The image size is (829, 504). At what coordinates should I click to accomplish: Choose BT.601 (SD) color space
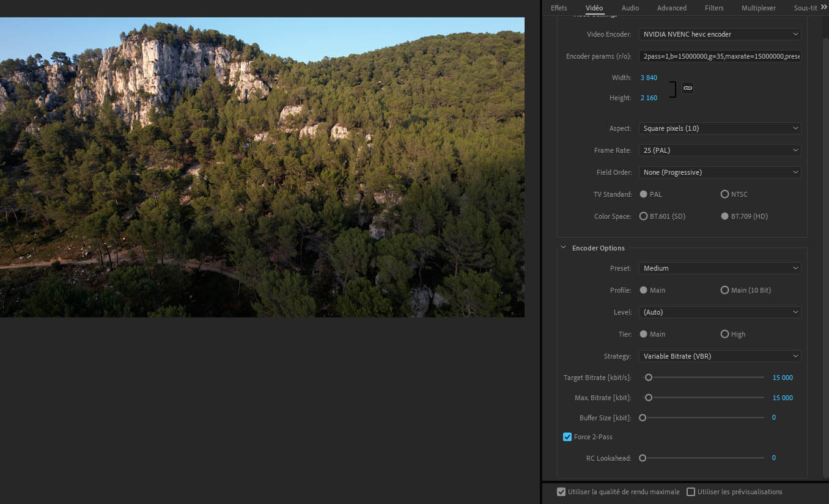pyautogui.click(x=644, y=216)
